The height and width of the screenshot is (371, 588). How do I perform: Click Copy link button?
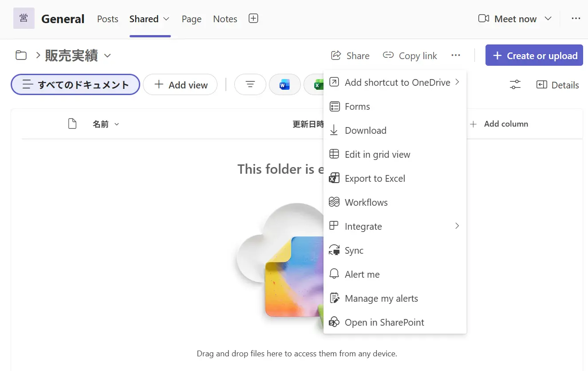click(x=410, y=56)
